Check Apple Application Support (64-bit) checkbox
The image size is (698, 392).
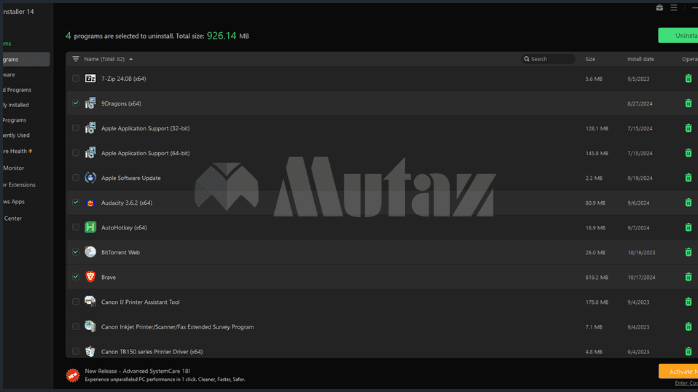pos(76,153)
